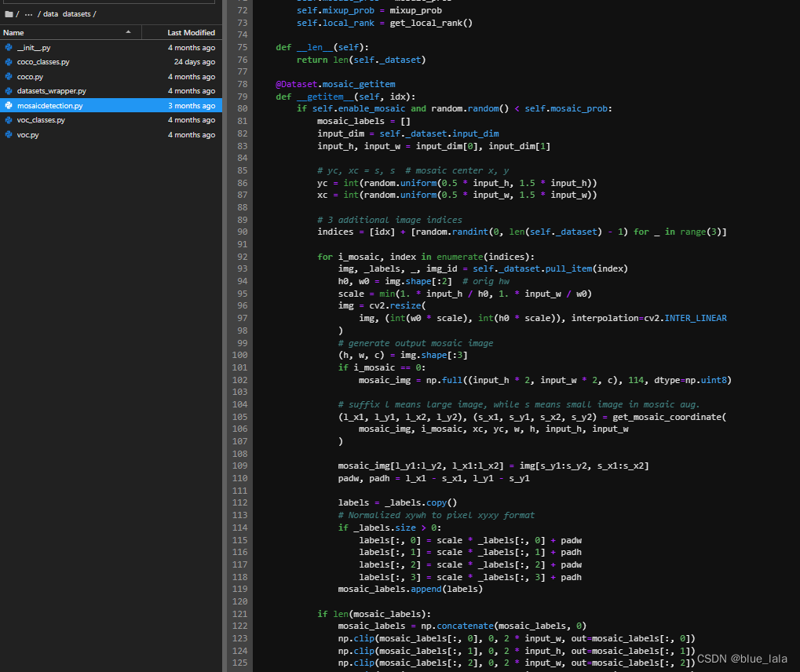Click the Name column sort arrow
The image size is (800, 672).
[x=129, y=32]
